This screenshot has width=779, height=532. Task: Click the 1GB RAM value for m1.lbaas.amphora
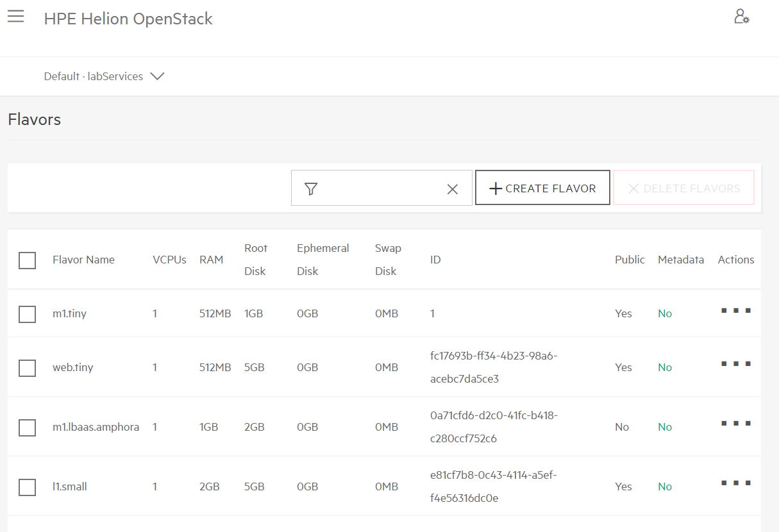[209, 427]
